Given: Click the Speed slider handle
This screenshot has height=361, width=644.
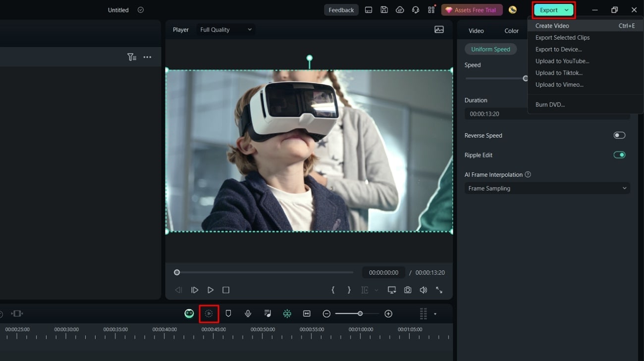Looking at the screenshot, I should tap(526, 78).
